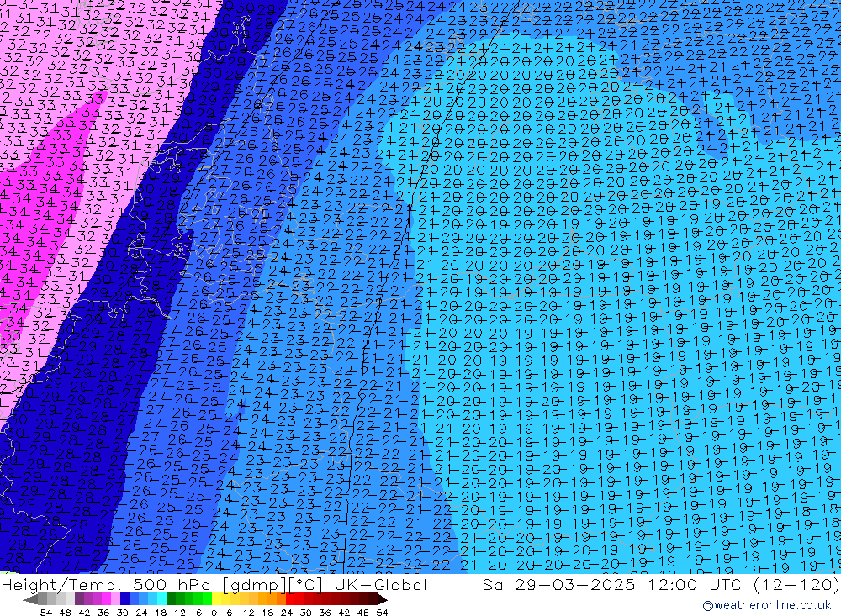Select the dark grey legend swatch above -54
The image size is (841, 616).
42,599
